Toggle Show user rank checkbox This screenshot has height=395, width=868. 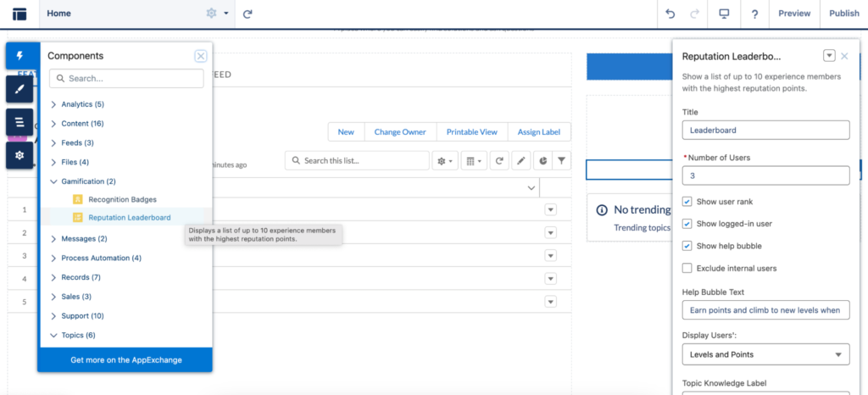pyautogui.click(x=687, y=202)
